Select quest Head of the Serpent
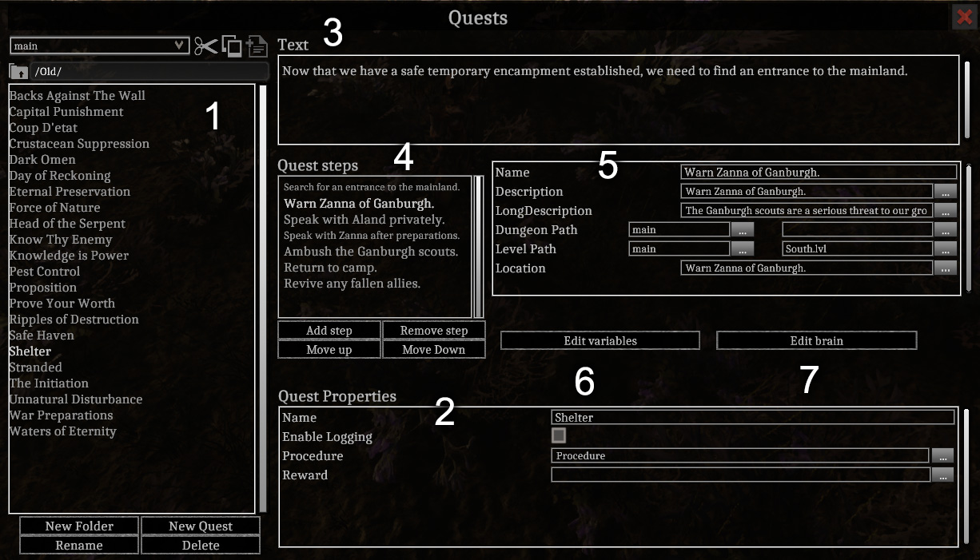The width and height of the screenshot is (980, 560). [x=67, y=224]
